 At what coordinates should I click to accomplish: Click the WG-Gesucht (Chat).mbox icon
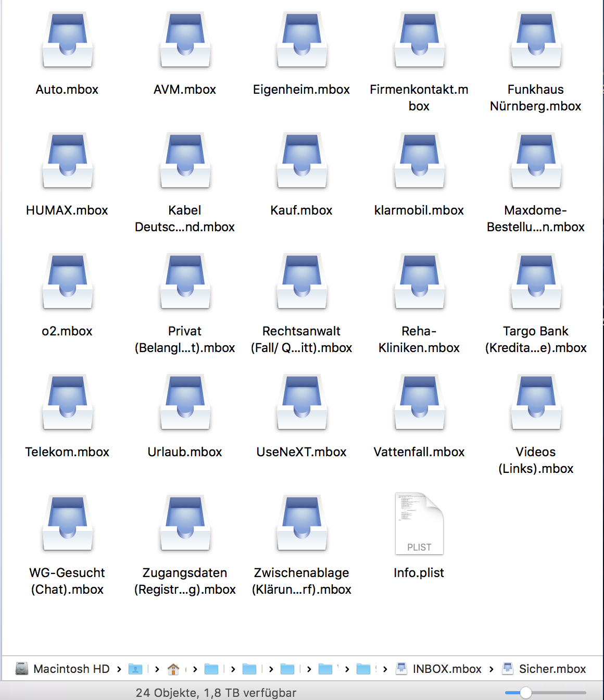[x=68, y=523]
